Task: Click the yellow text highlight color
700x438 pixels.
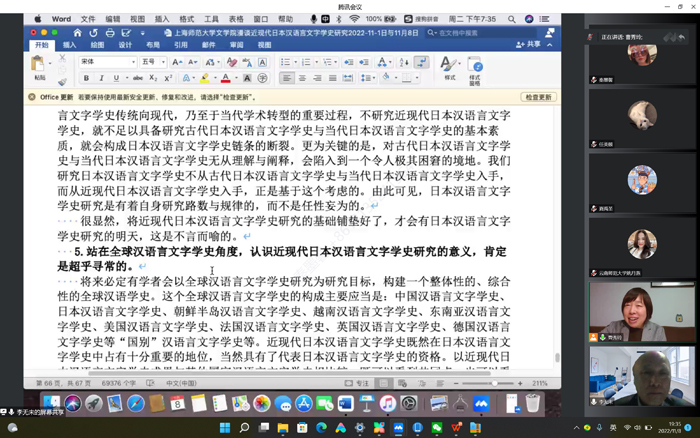Action: pos(204,77)
